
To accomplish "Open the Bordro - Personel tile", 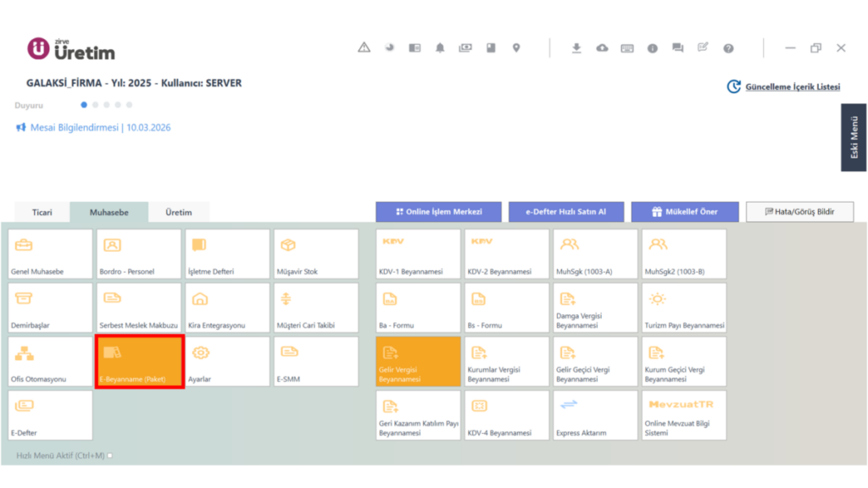I will pos(139,254).
